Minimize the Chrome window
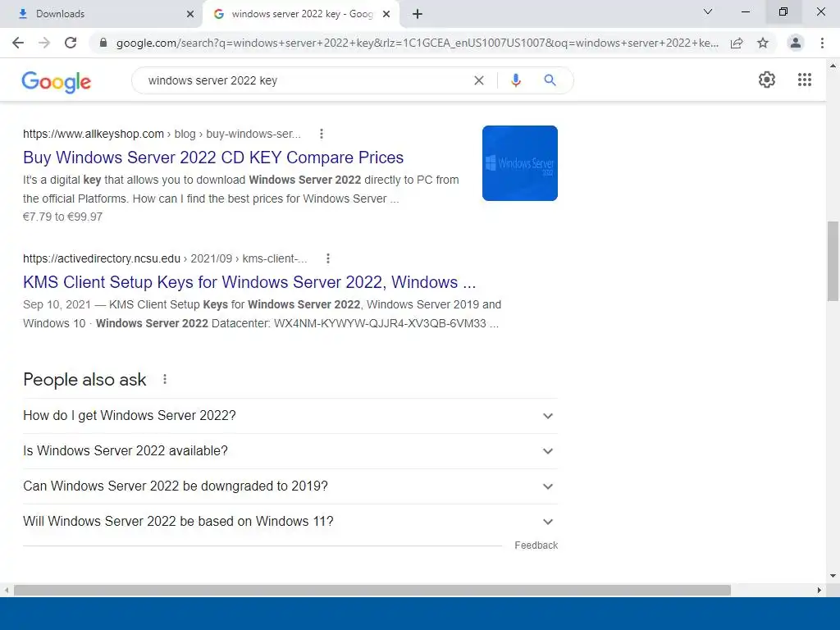Screen dimensions: 840x630 (745, 11)
